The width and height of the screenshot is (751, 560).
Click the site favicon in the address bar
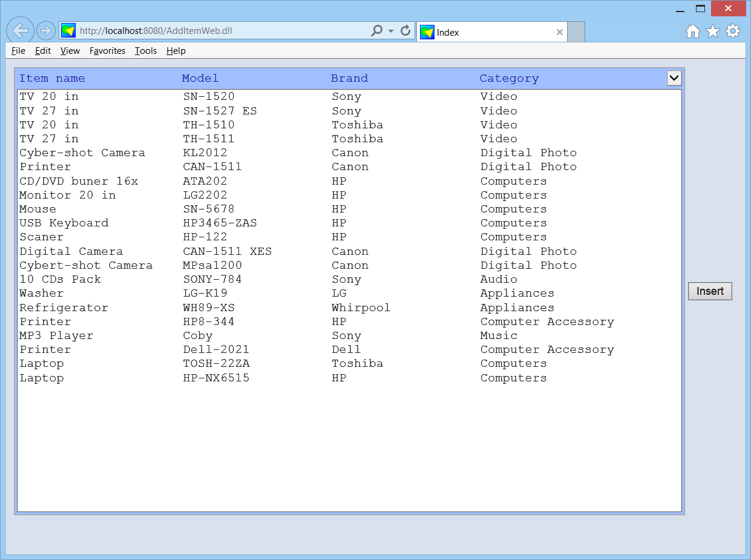[68, 30]
